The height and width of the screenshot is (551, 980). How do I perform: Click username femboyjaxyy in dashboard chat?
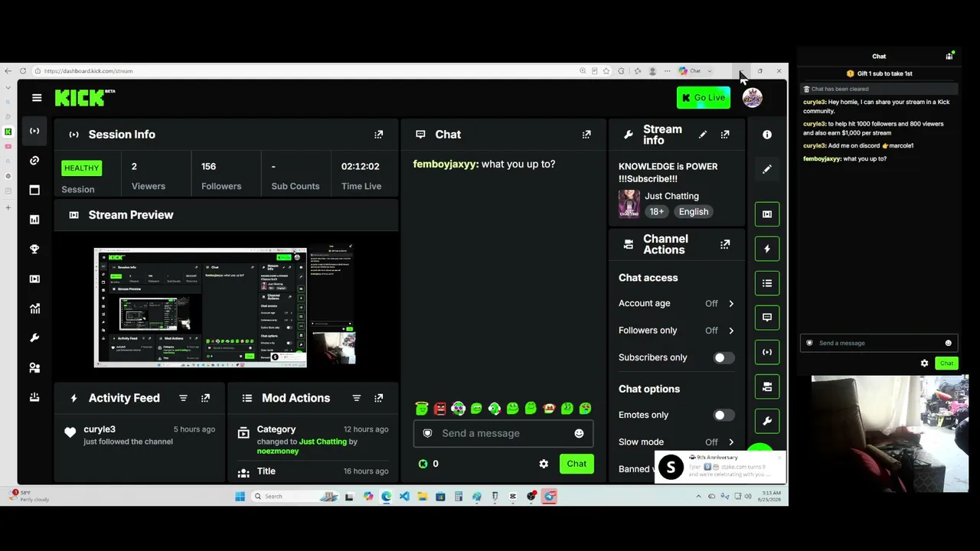[444, 164]
